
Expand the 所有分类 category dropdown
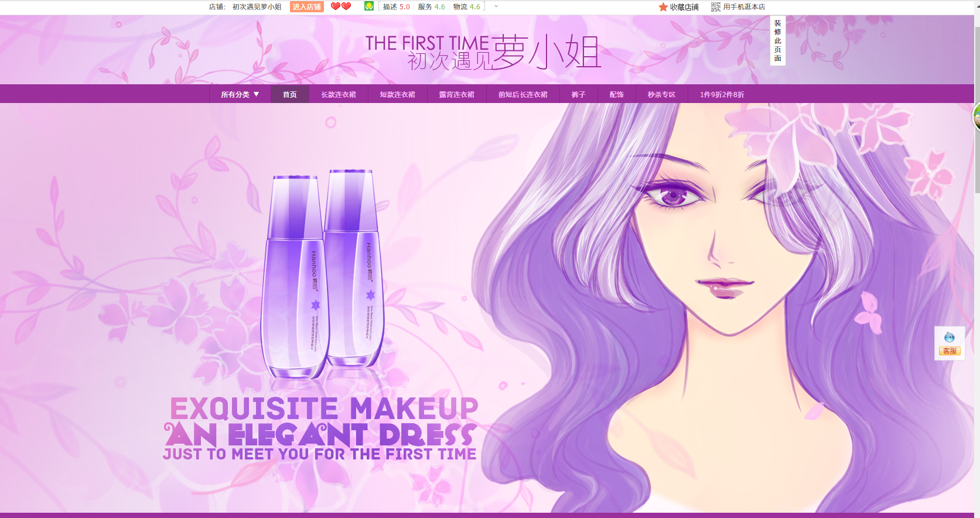pos(240,94)
